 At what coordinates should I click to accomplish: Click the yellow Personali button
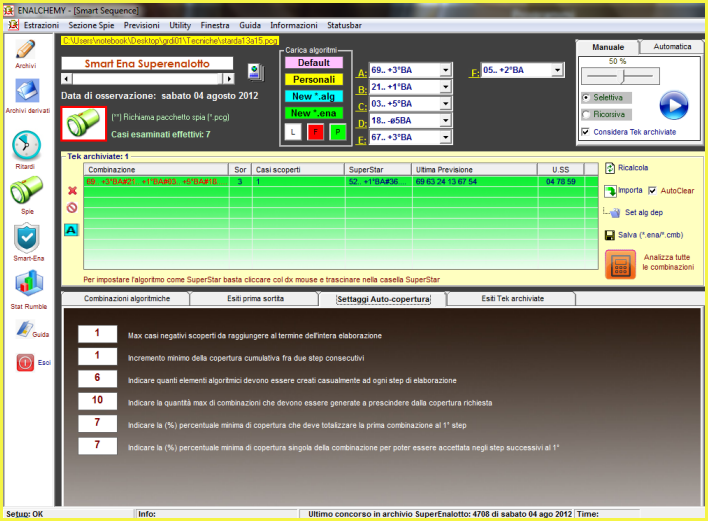tap(314, 79)
